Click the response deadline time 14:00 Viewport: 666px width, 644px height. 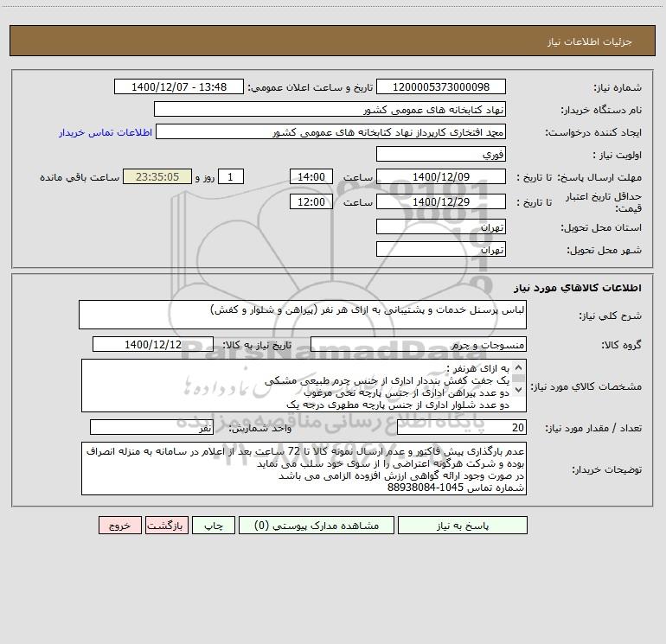coord(311,176)
